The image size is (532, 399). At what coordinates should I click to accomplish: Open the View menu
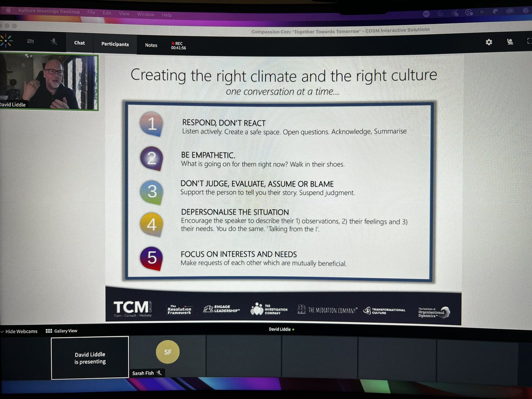[x=125, y=14]
